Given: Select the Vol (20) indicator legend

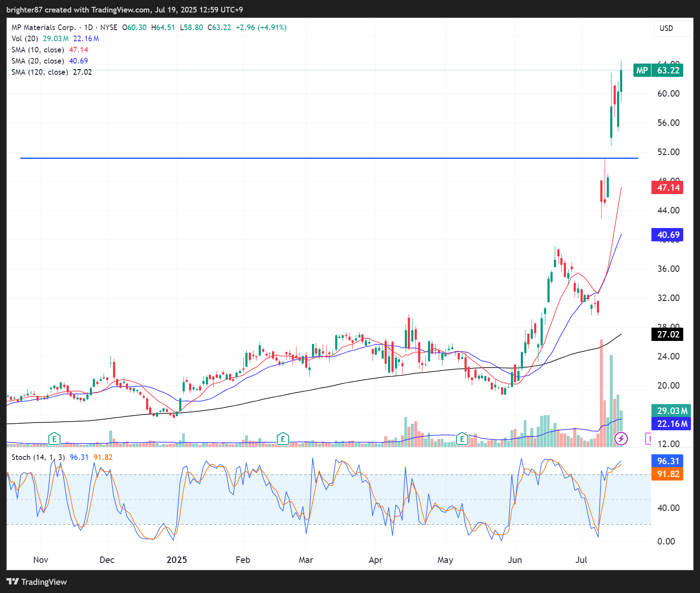Looking at the screenshot, I should 25,39.
